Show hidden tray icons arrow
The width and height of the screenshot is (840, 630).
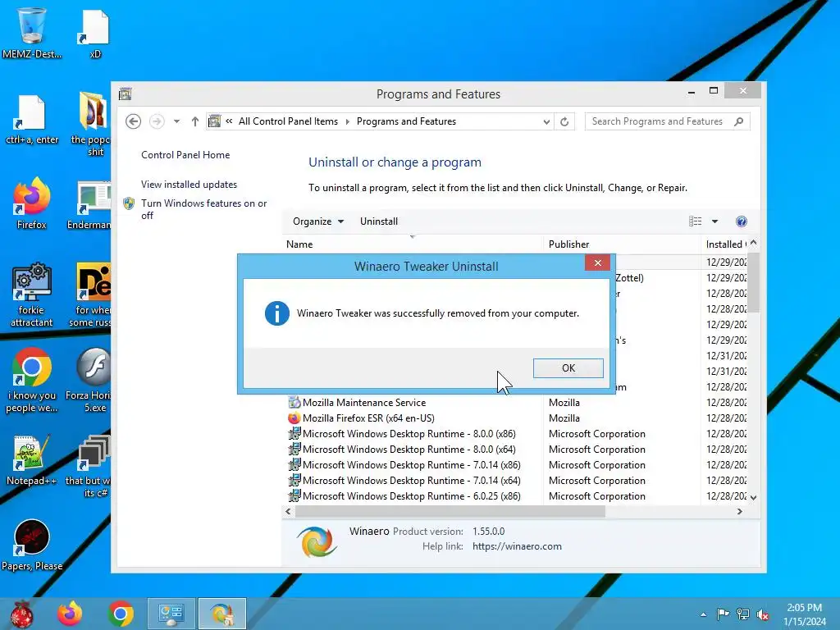(x=703, y=614)
